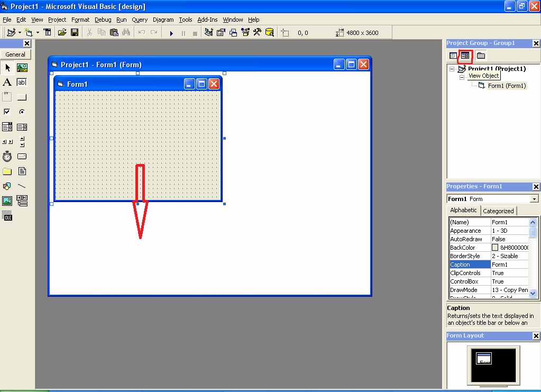Select the ListBox control tool
The height and width of the screenshot is (392, 541).
point(22,126)
